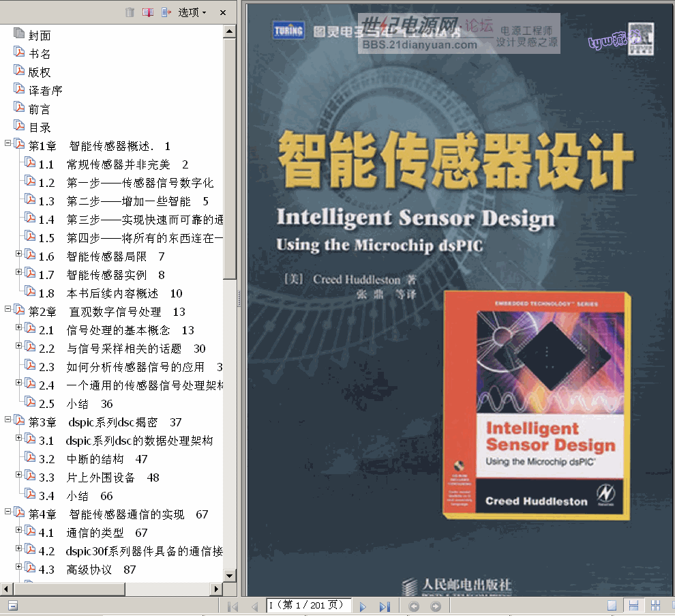Select bookmark 1.2 第一步——传感器信号数字化
Screen dimensions: 675x616
click(125, 183)
